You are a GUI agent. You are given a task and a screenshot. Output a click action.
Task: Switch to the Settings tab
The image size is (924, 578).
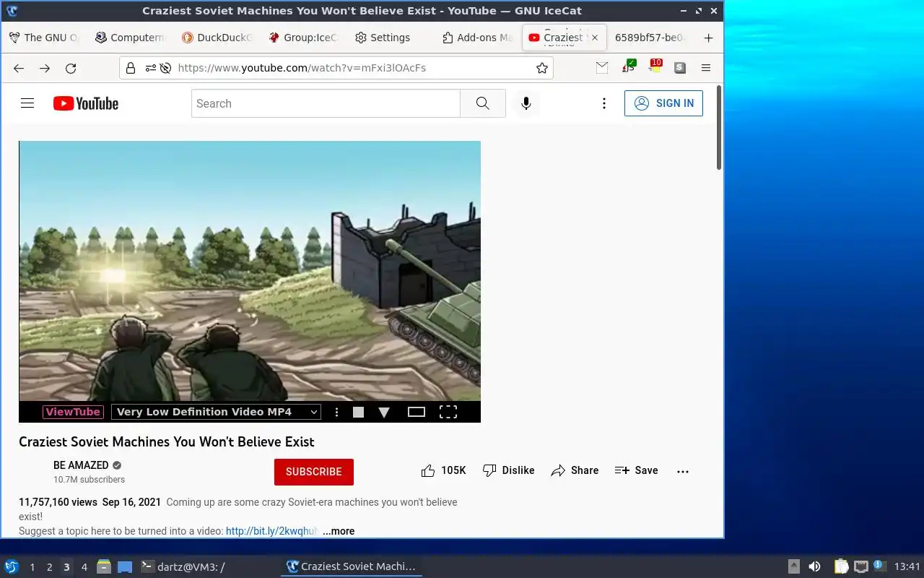[x=390, y=38]
